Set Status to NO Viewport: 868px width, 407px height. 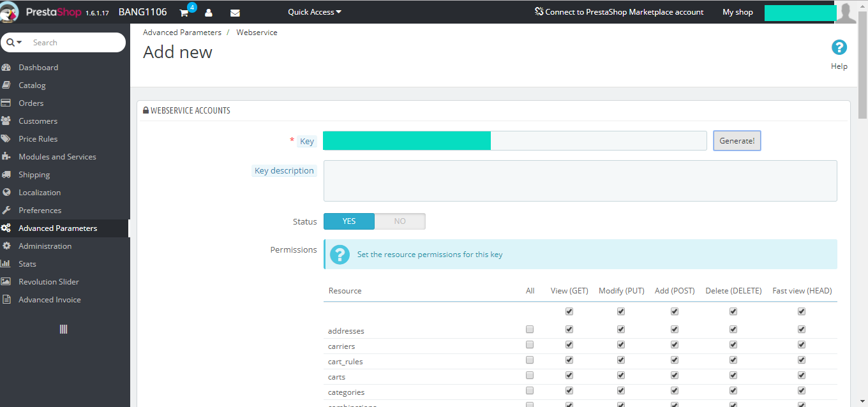coord(400,221)
